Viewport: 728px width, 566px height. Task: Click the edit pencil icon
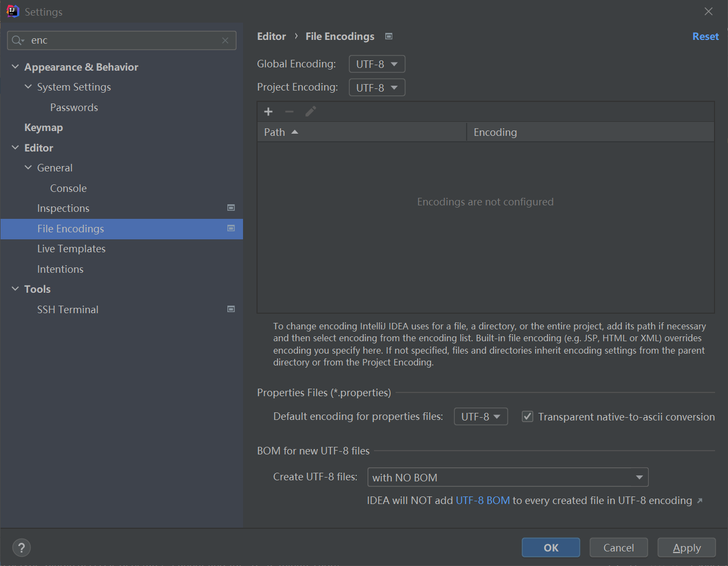click(310, 112)
